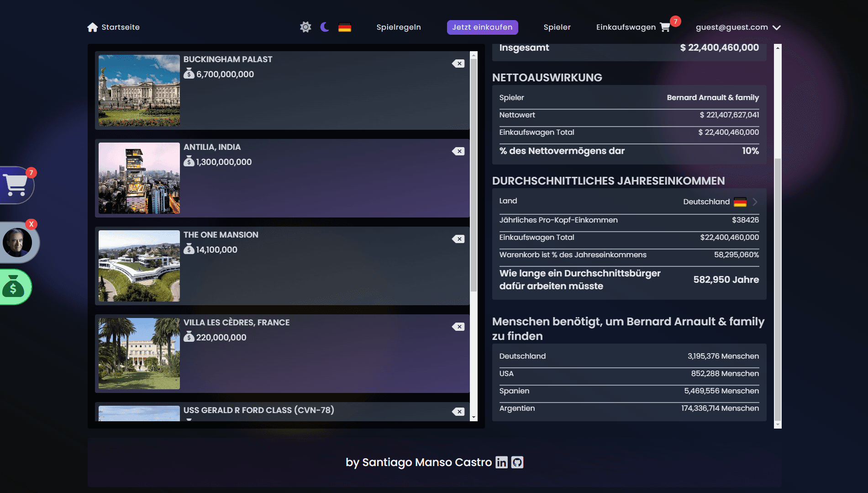868x493 pixels.
Task: Open the Einkaufswagen nav link
Action: 626,27
